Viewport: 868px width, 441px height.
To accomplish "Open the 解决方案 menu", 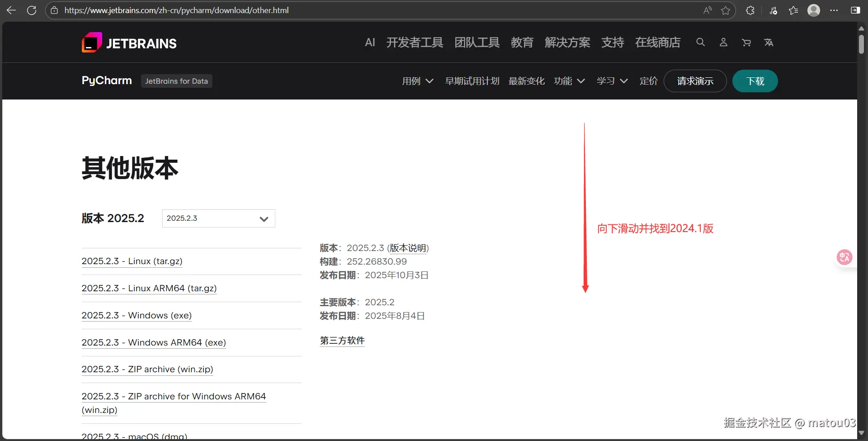I will [567, 42].
